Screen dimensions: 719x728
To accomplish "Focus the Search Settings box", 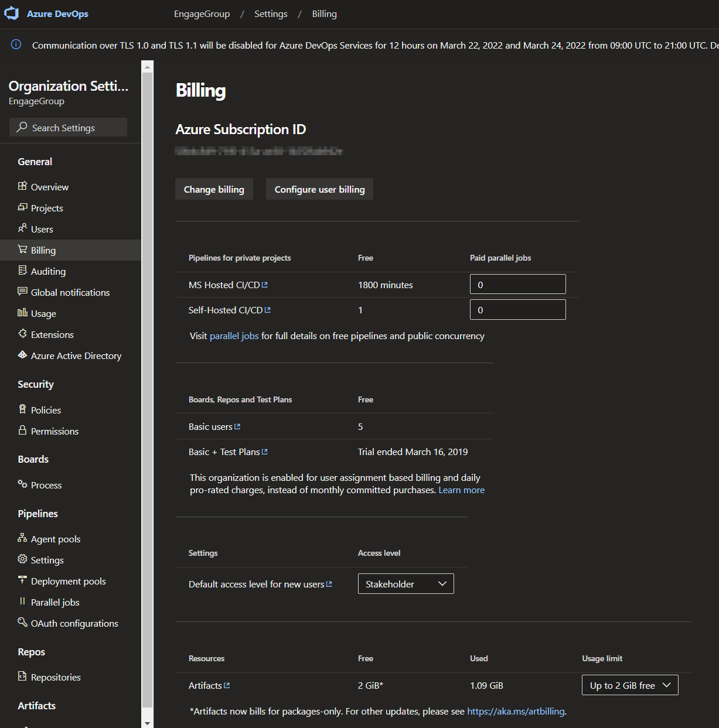I will (x=68, y=127).
